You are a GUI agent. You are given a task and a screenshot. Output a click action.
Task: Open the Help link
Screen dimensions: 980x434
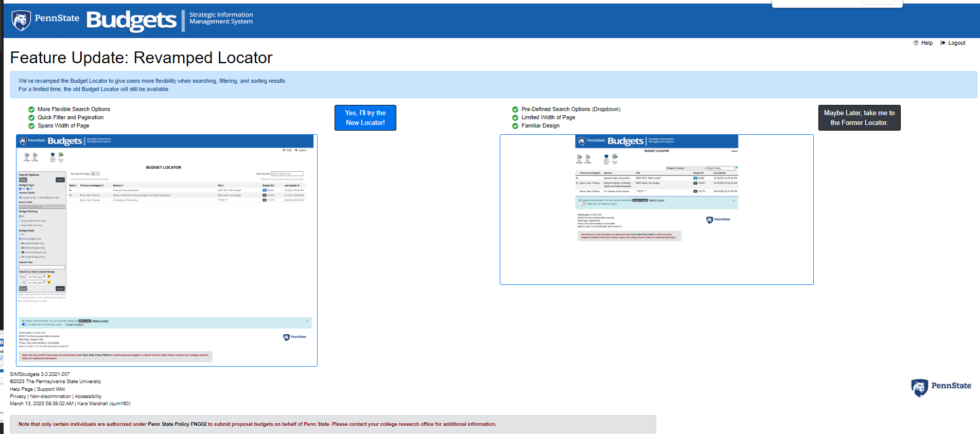[926, 43]
